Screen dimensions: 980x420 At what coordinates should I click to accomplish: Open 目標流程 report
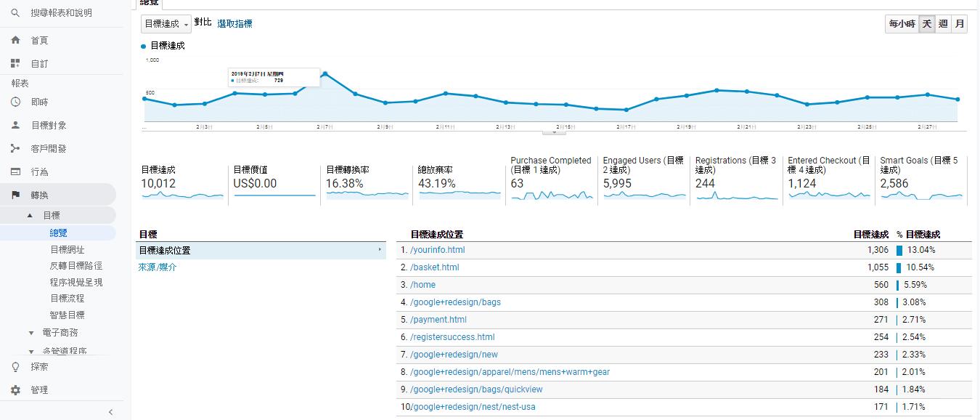point(68,299)
